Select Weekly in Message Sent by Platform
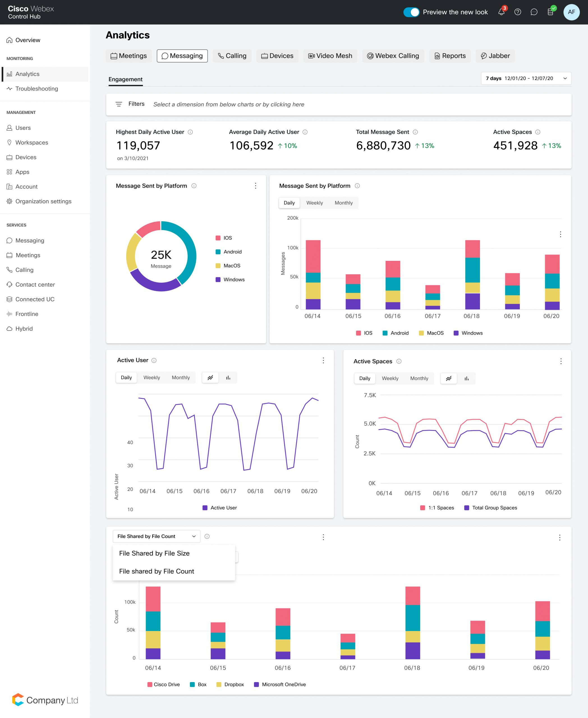 [x=314, y=203]
